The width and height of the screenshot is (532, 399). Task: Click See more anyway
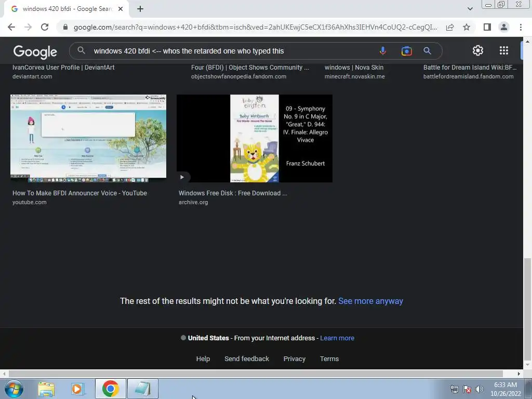click(370, 301)
